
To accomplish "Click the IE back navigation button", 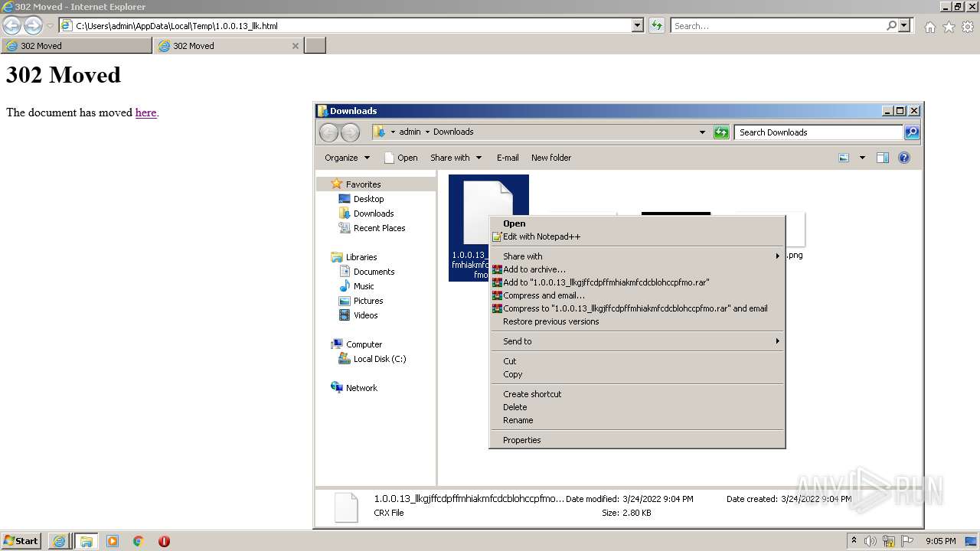I will 11,25.
